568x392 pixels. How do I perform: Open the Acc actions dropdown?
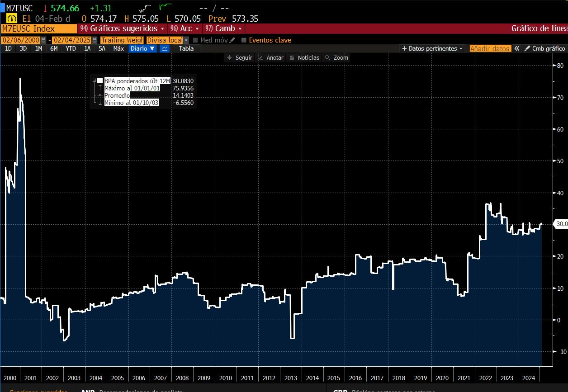(185, 28)
